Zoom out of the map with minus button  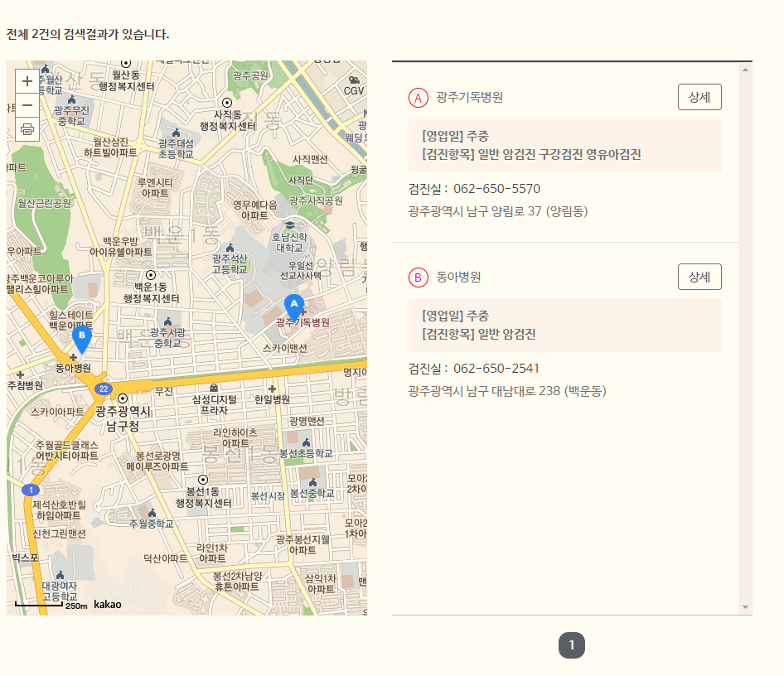point(27,105)
